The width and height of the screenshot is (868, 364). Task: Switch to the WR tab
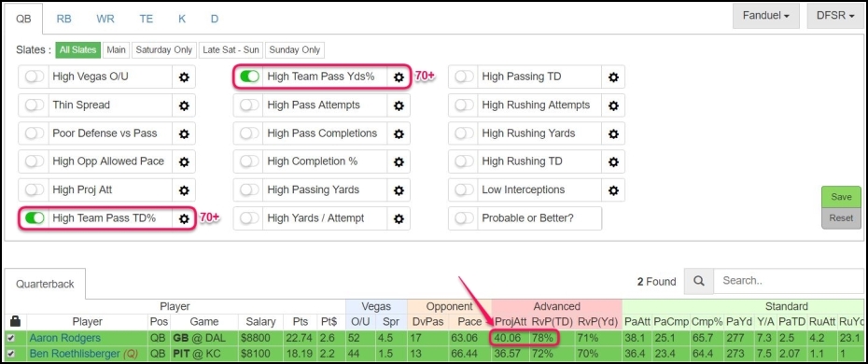point(105,19)
